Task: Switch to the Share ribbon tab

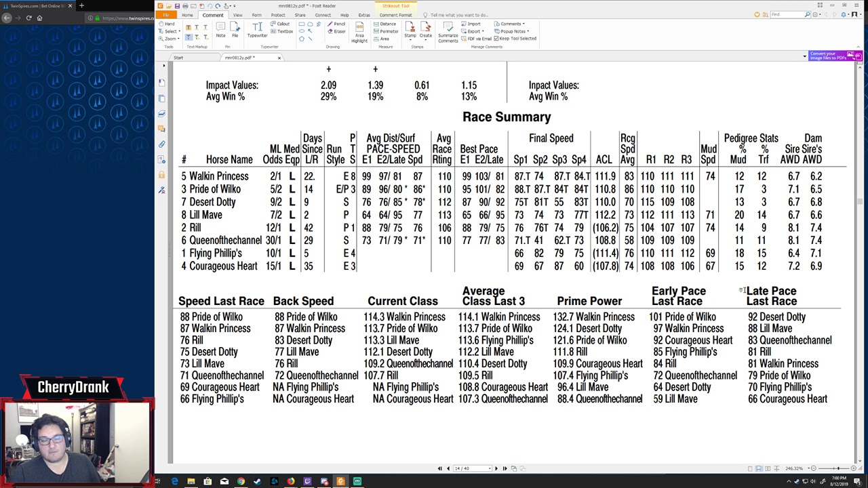Action: coord(300,15)
